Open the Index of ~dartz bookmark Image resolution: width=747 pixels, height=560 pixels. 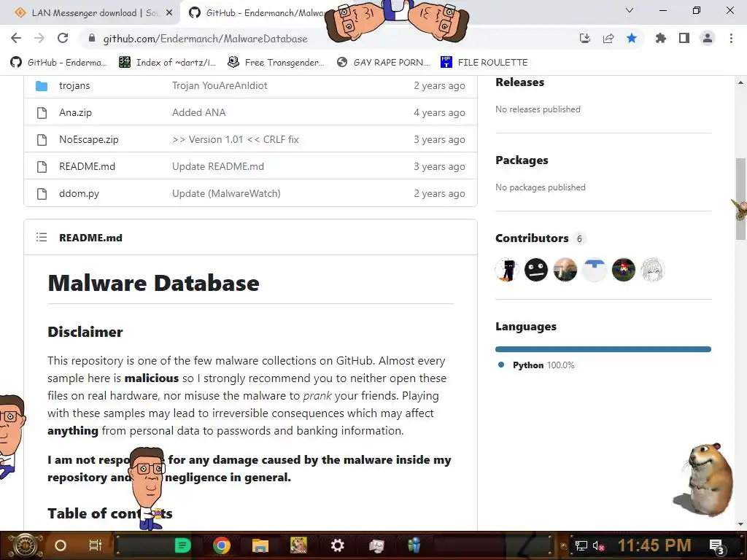(167, 63)
